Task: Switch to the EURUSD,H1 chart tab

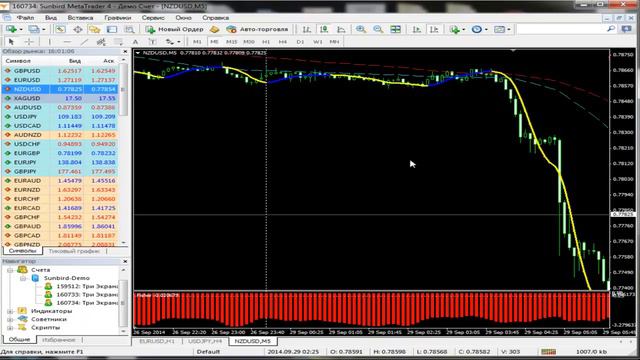Action: 157,341
